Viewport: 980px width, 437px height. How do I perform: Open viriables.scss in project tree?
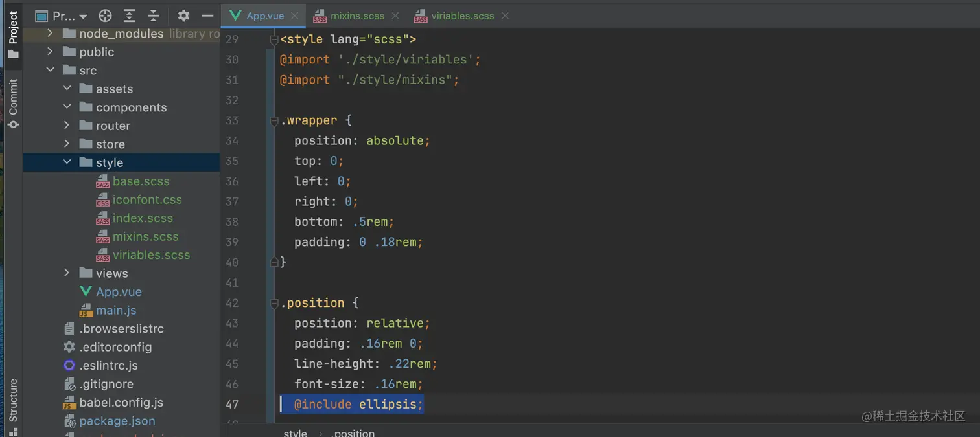151,255
